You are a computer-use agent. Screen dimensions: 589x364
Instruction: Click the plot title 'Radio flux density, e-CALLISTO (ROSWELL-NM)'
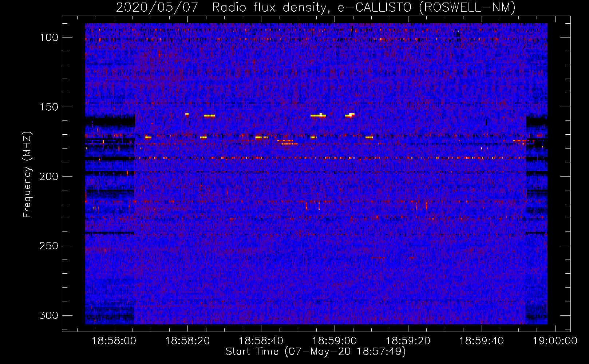point(364,7)
